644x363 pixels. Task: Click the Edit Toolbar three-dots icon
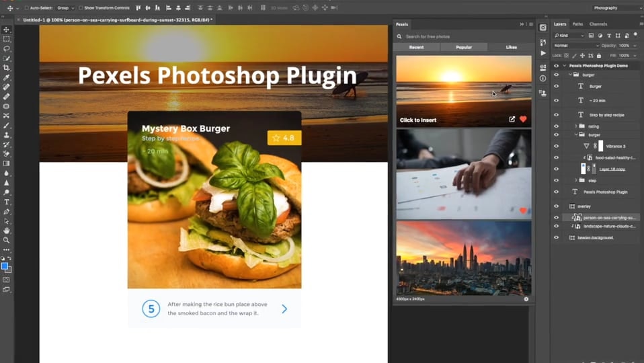(x=7, y=249)
